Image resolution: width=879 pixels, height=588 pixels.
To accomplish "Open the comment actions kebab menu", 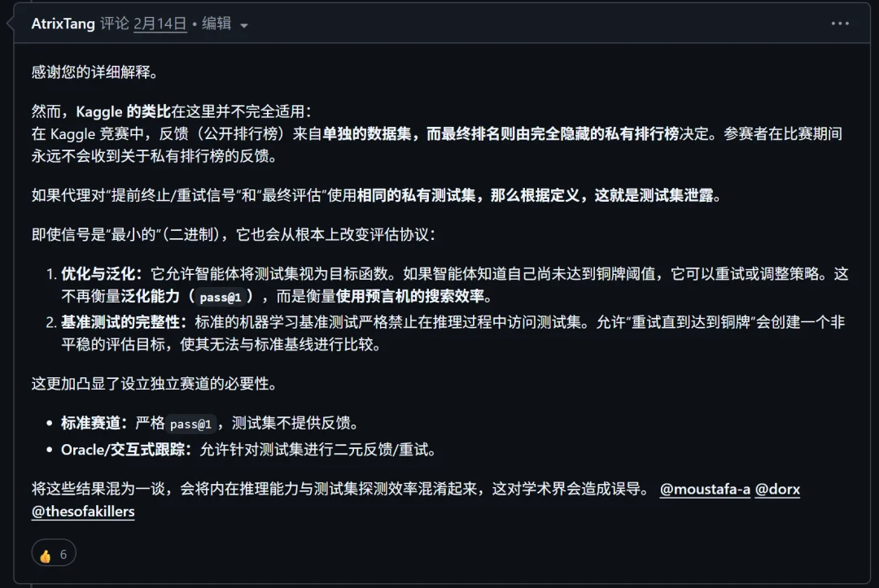I will (x=840, y=24).
